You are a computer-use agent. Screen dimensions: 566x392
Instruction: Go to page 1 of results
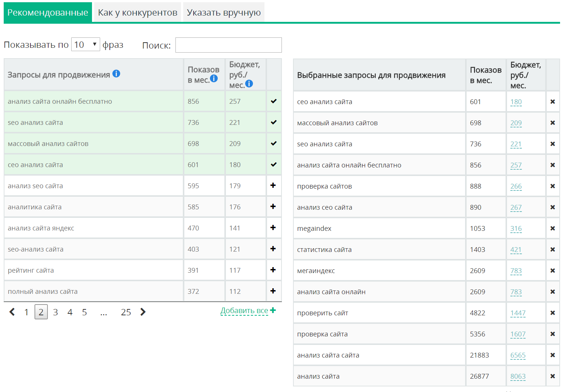(26, 312)
